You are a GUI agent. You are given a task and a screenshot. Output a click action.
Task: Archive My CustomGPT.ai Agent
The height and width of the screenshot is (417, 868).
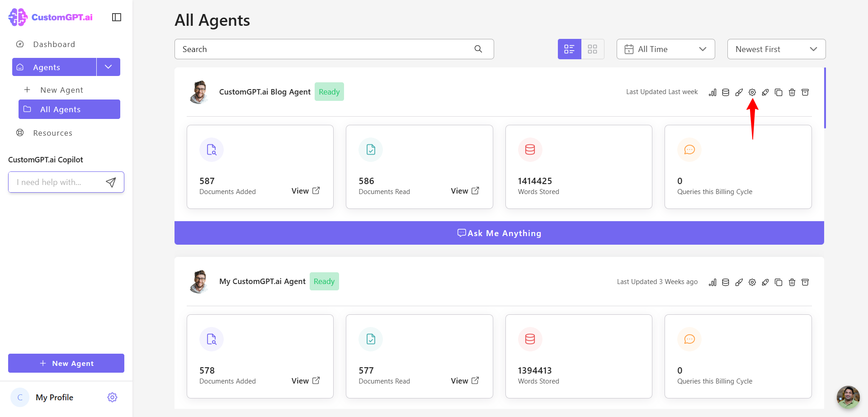805,282
